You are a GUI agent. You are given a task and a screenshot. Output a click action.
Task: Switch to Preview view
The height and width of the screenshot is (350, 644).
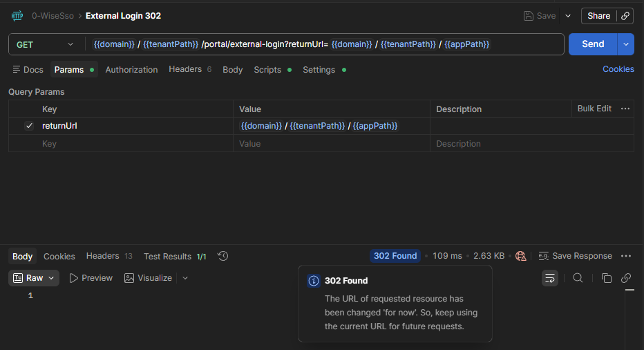click(x=91, y=278)
